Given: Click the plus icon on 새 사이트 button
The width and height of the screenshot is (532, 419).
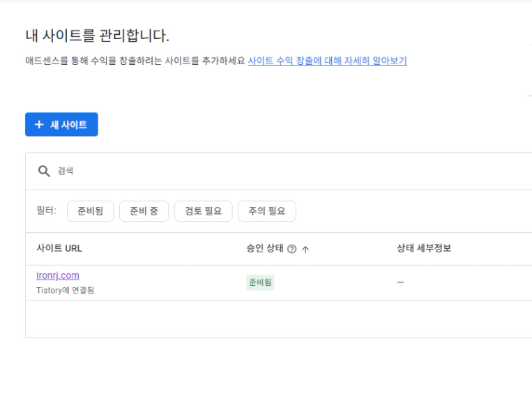Looking at the screenshot, I should click(x=39, y=125).
